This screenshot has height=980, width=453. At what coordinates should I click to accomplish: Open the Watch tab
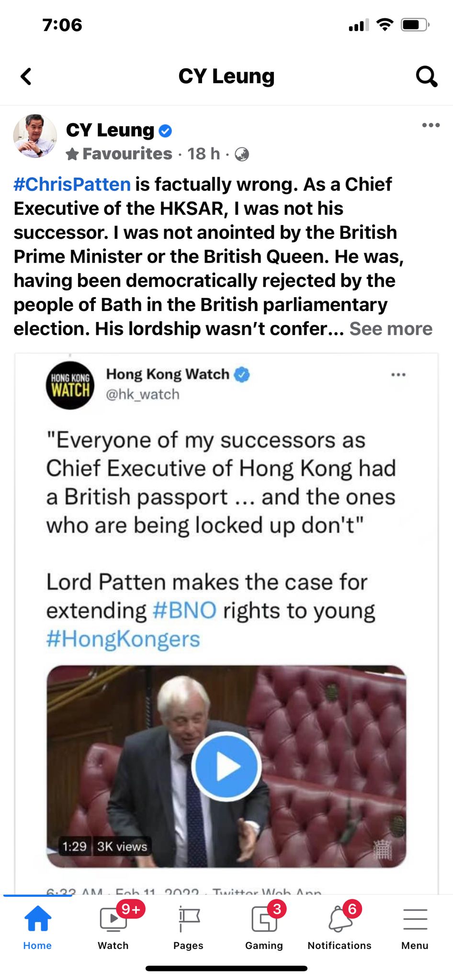(113, 926)
